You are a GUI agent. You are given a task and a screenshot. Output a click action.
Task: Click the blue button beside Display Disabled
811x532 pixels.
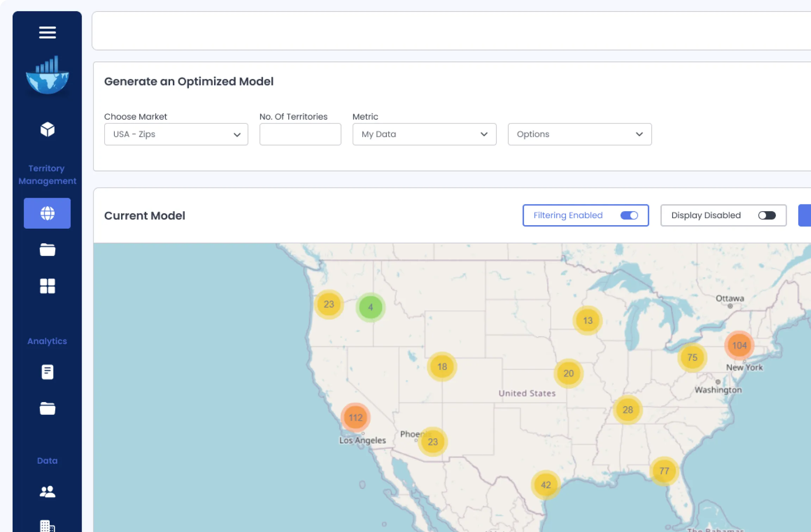[807, 215]
